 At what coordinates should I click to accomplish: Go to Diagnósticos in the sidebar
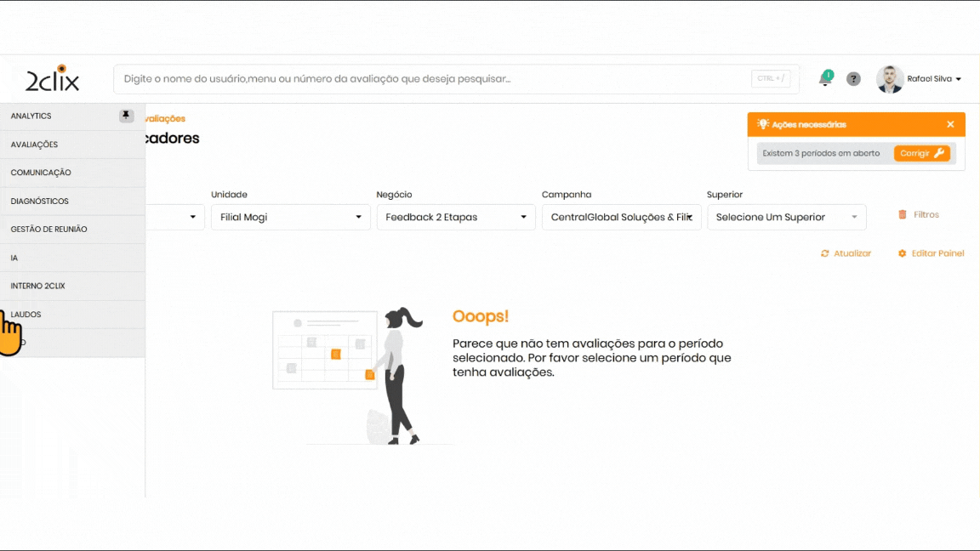pyautogui.click(x=40, y=202)
